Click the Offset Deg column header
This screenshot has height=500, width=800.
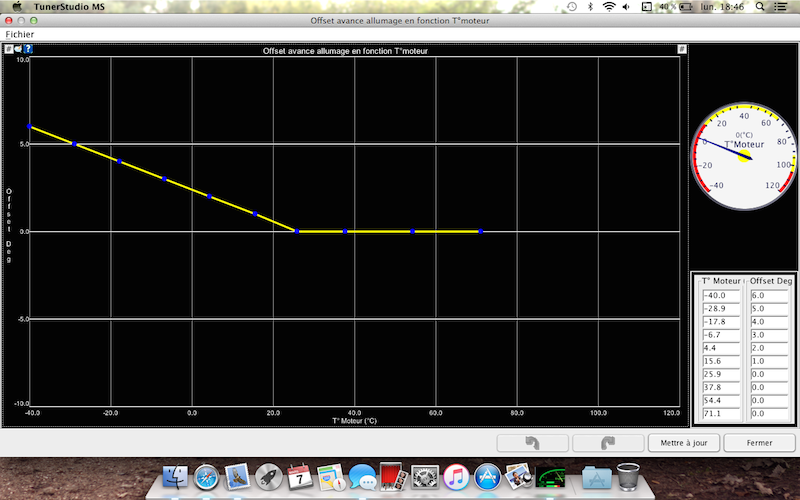(771, 281)
